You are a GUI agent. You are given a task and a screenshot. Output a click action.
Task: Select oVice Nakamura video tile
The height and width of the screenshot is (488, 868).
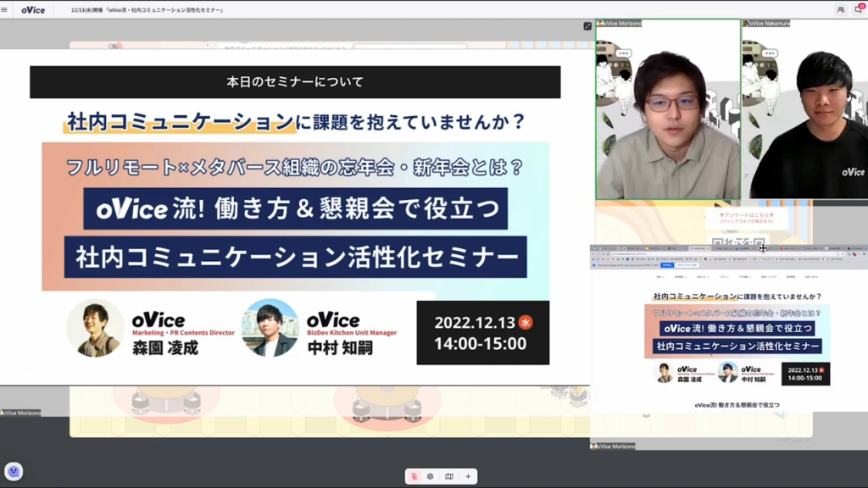pos(805,109)
